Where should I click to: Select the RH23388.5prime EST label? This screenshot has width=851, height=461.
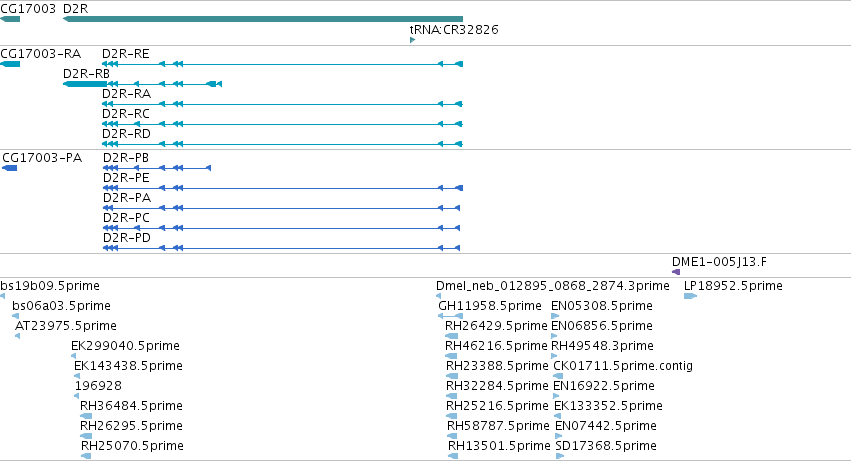coord(497,367)
